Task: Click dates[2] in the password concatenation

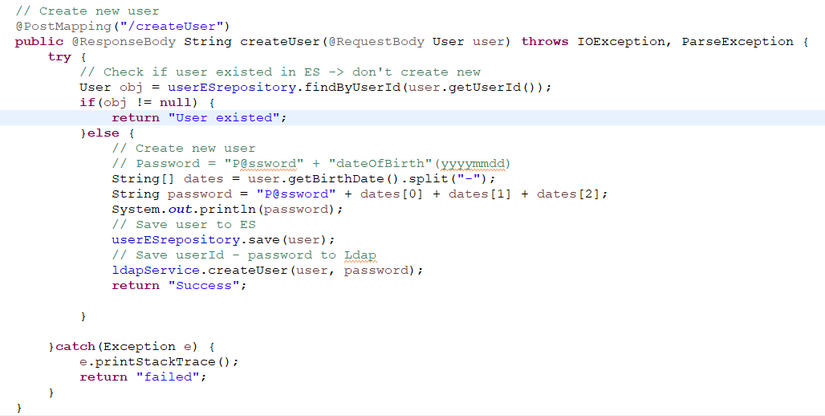Action: click(568, 194)
